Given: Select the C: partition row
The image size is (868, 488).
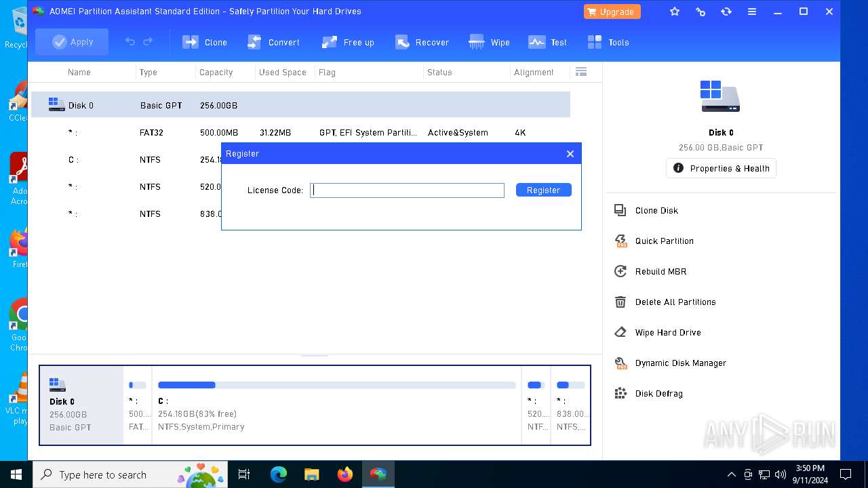Looking at the screenshot, I should 126,160.
